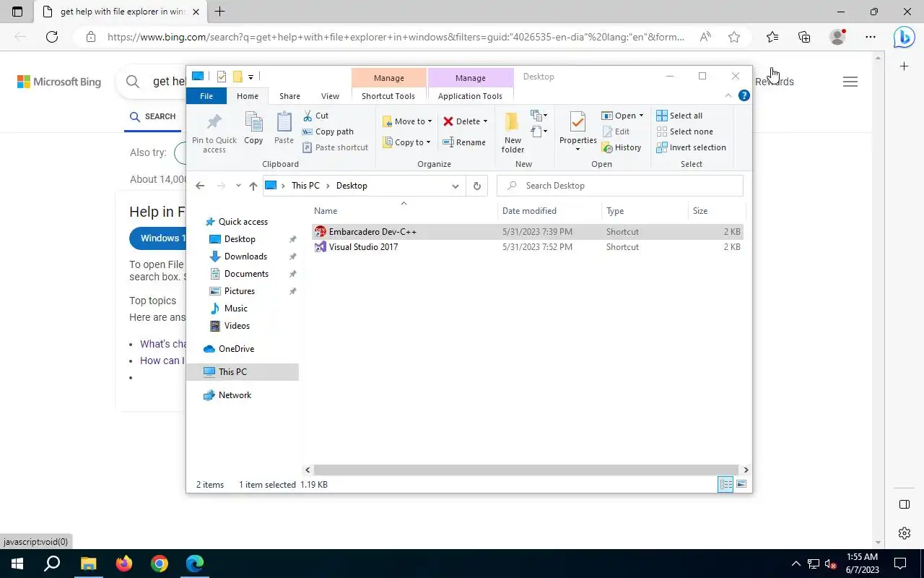
Task: Click the Copy icon in Clipboard group
Action: click(x=253, y=122)
